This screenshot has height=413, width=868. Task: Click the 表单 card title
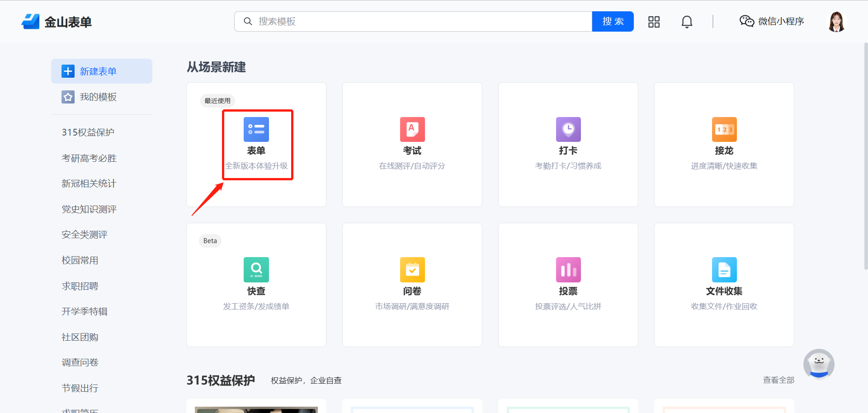click(x=256, y=150)
